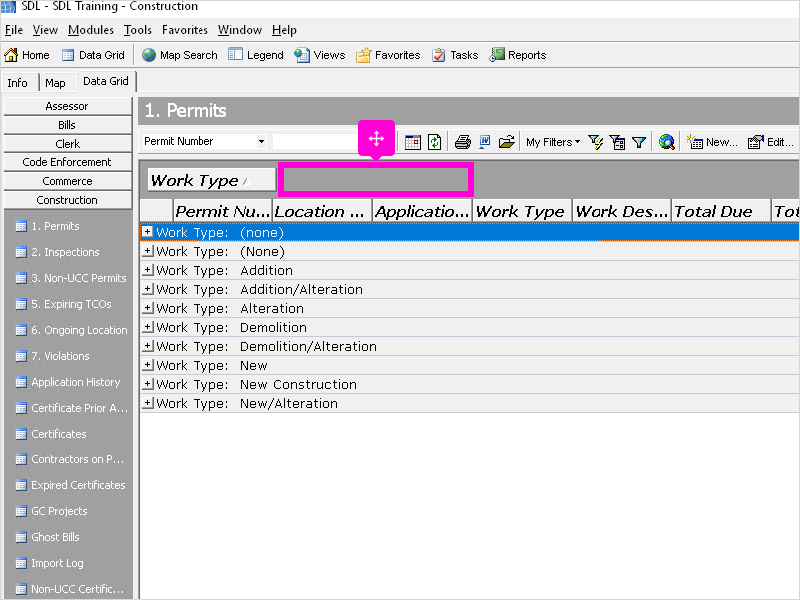Select the Data Grid tab
This screenshot has width=800, height=600.
[106, 82]
